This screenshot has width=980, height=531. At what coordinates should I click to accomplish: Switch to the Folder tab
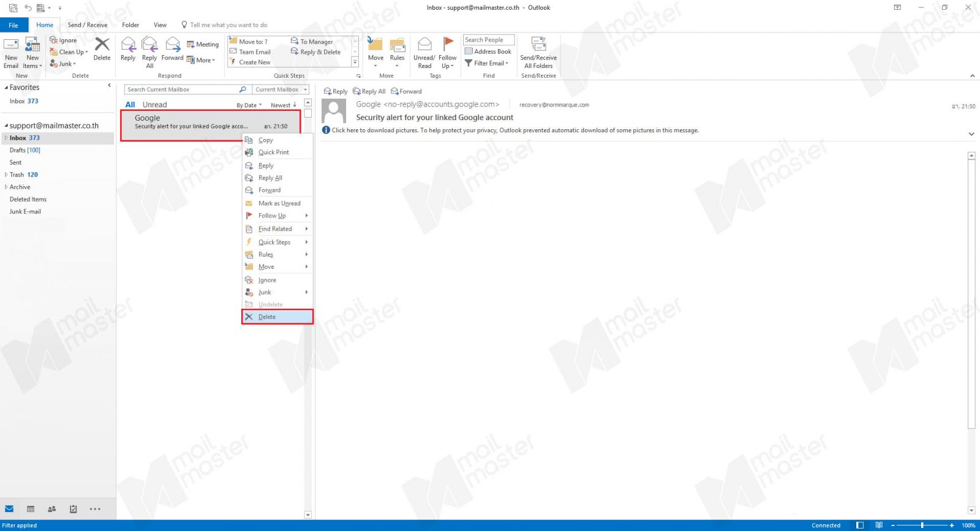(130, 25)
